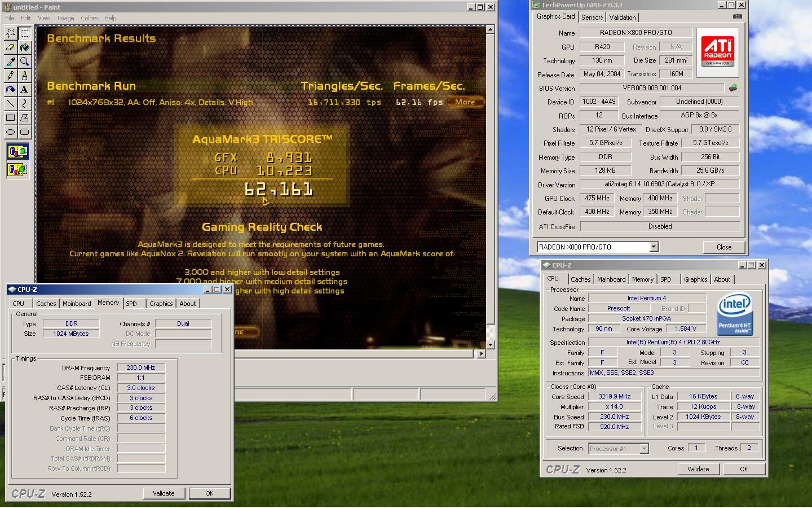
Task: Click the DRAM Frequency value 230.0 MHz
Action: (141, 367)
